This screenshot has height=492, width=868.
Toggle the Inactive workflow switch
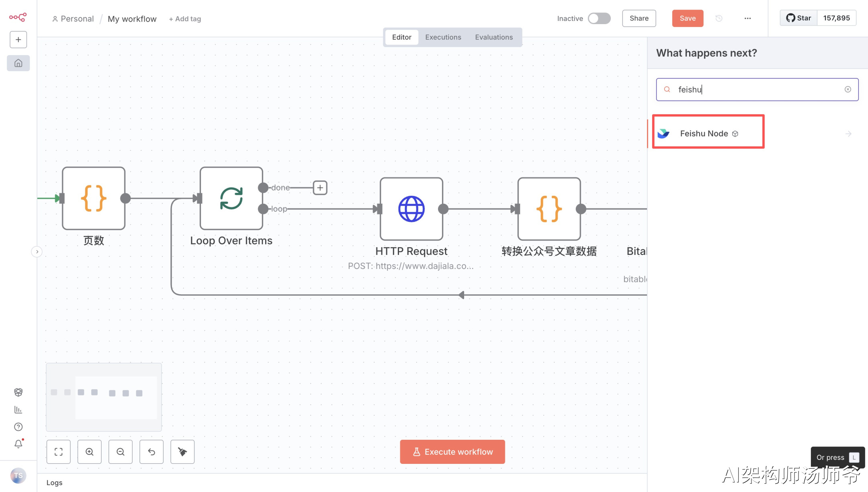(599, 18)
